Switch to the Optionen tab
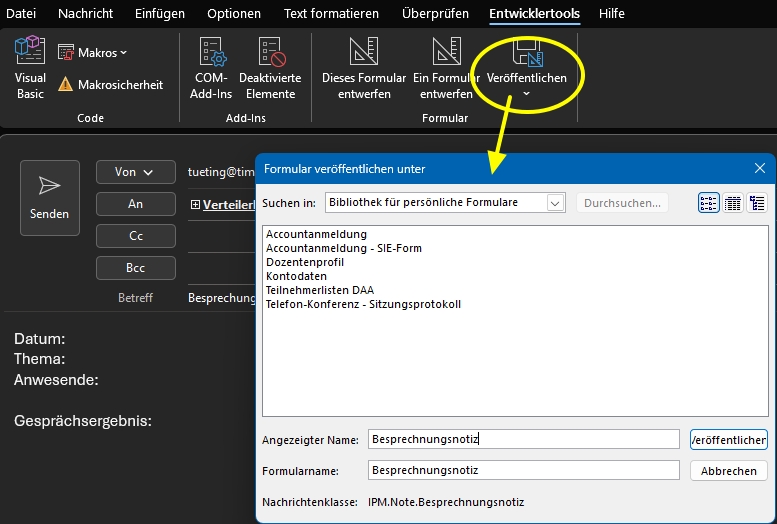 pos(234,13)
